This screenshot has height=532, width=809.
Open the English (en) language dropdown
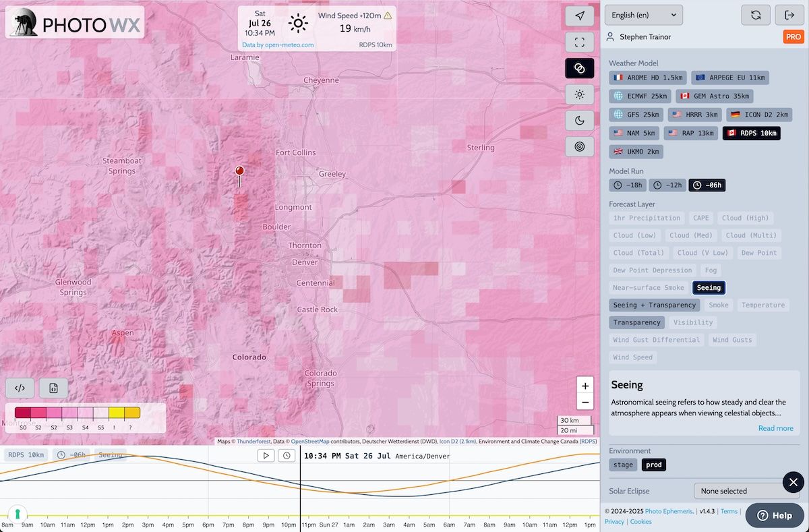(644, 15)
